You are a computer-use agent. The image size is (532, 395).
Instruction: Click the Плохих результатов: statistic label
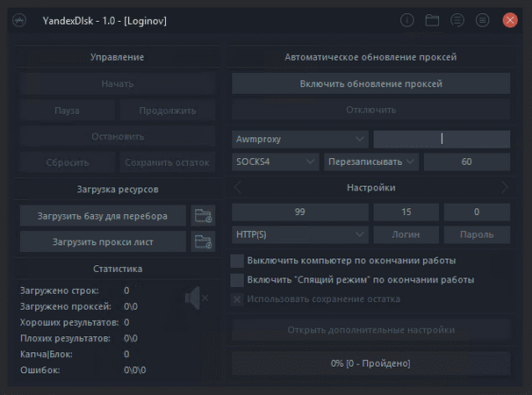point(65,338)
